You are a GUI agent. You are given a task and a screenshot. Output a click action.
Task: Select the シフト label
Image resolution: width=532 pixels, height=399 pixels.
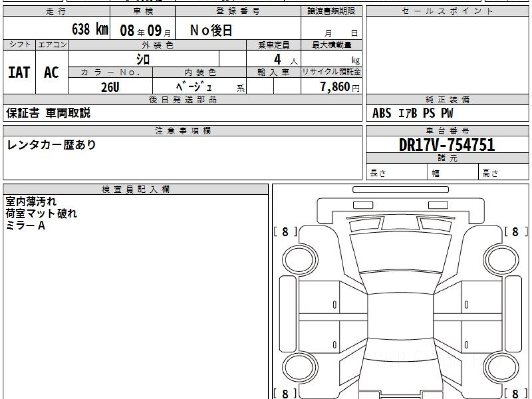(x=20, y=45)
